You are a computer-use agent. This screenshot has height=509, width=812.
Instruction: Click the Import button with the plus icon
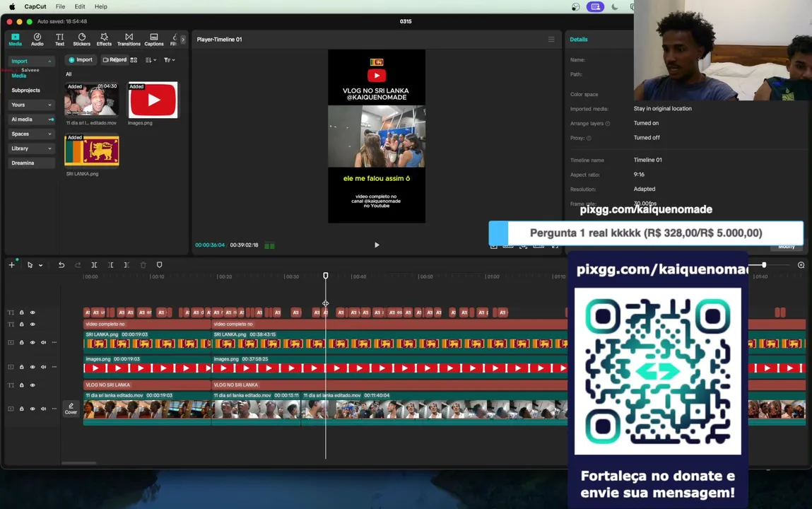(81, 60)
